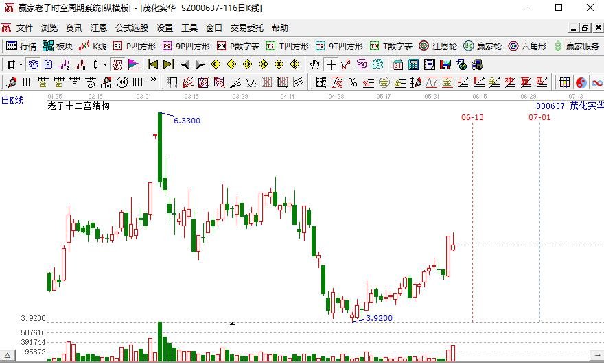Click the up-triangle button at bottom-left
Image resolution: width=604 pixels, height=364 pixels.
click(x=8, y=356)
